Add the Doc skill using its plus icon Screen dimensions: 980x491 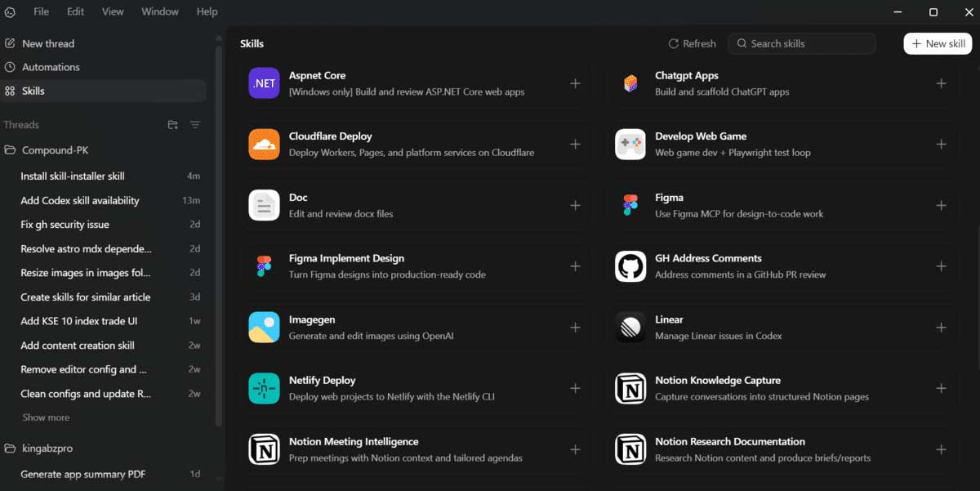click(575, 205)
